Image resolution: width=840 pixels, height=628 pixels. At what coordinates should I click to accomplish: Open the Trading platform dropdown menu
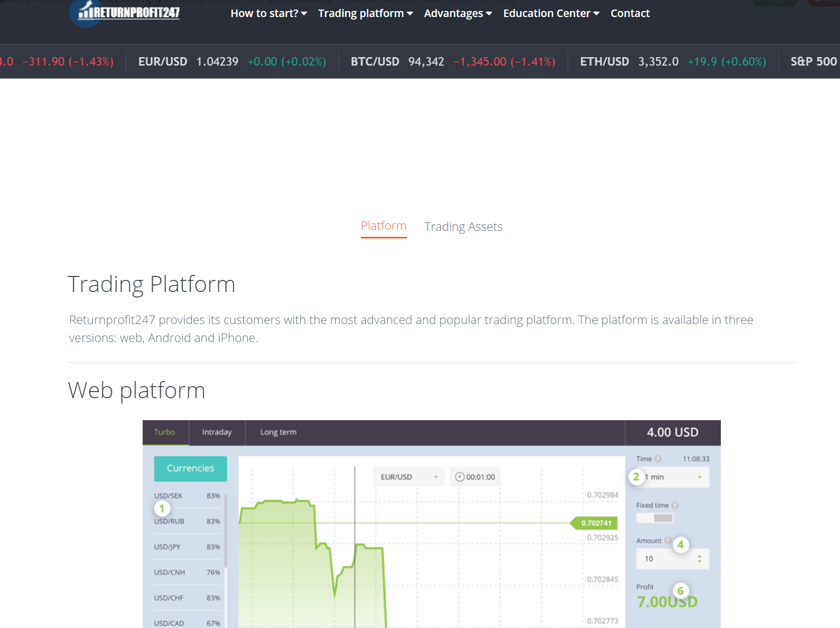tap(365, 14)
